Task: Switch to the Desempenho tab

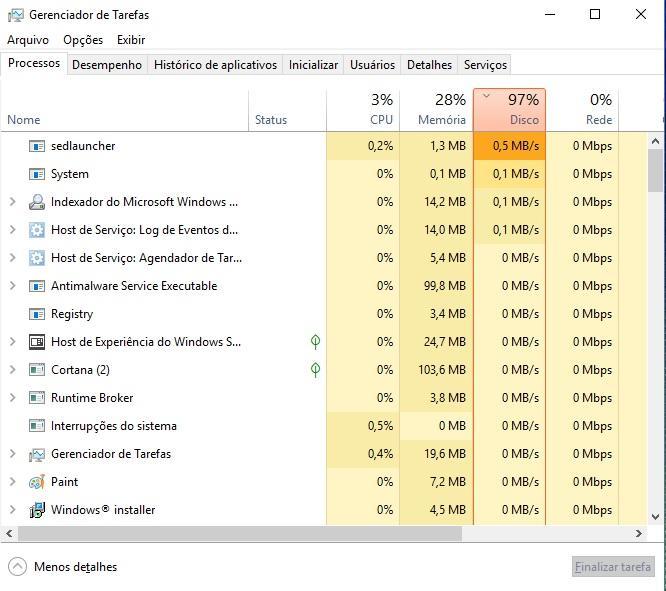Action: point(107,65)
